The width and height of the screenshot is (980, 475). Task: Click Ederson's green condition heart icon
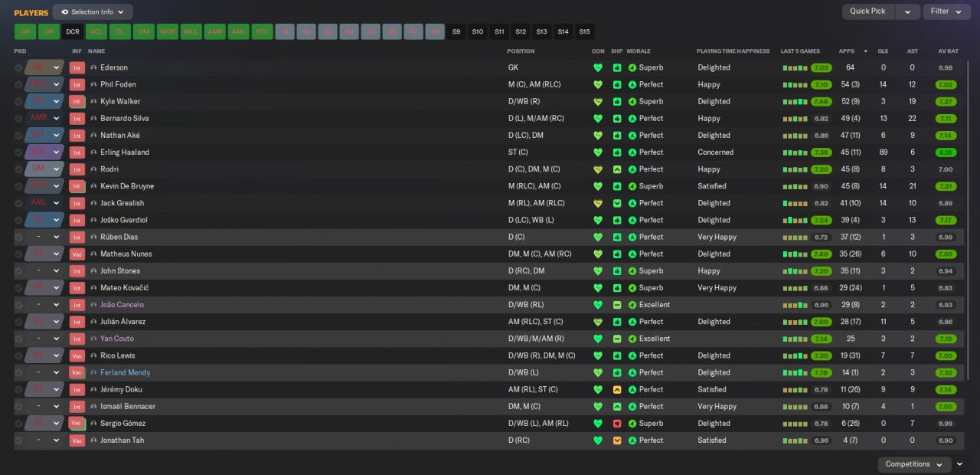point(598,67)
